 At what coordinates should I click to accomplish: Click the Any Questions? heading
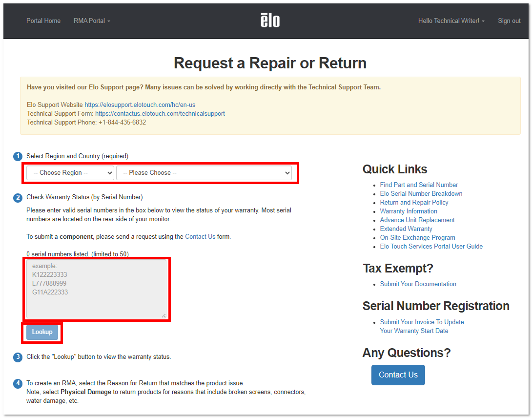(x=407, y=353)
